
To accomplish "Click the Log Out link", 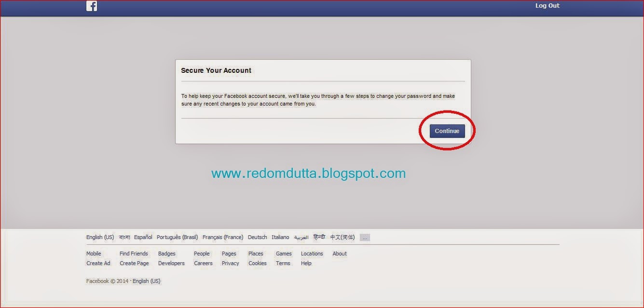I will pyautogui.click(x=547, y=6).
